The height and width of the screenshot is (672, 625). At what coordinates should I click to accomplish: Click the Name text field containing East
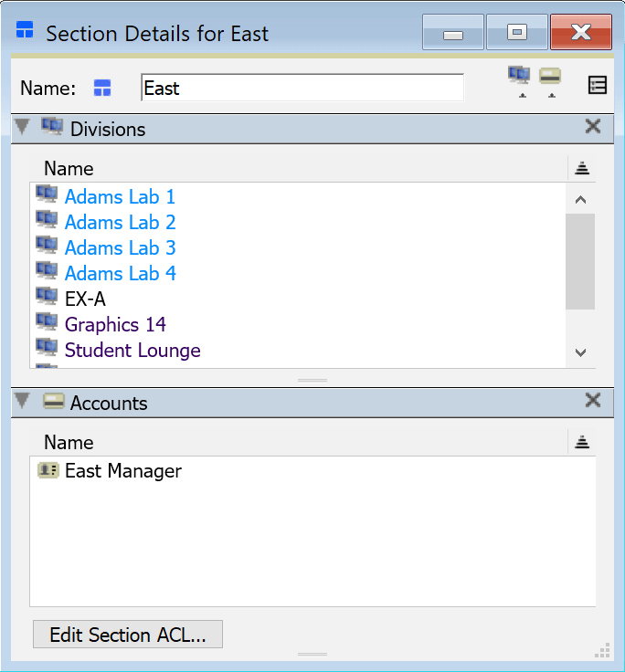pos(302,89)
